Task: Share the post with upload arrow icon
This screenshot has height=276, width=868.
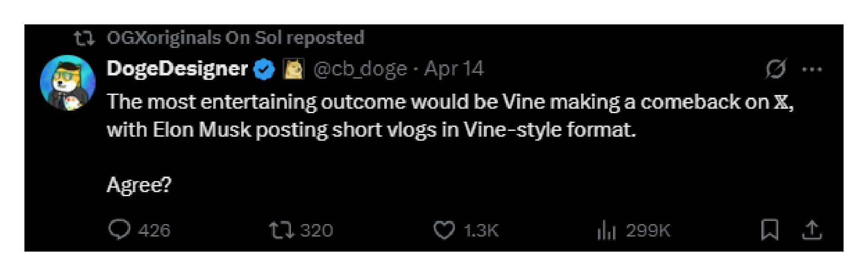Action: [812, 230]
